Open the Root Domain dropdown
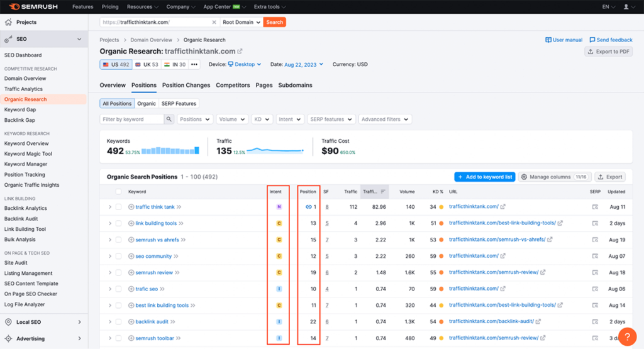Viewport: 644px width, 349px height. [x=241, y=22]
